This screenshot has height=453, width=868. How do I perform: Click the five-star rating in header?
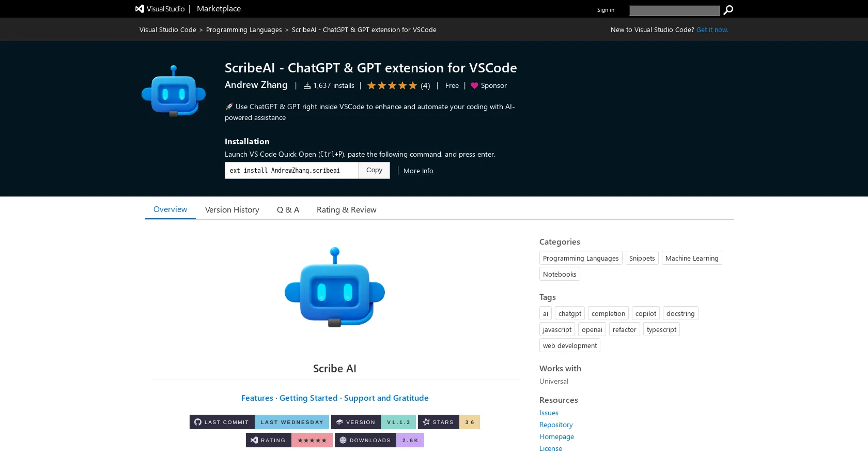coord(392,86)
